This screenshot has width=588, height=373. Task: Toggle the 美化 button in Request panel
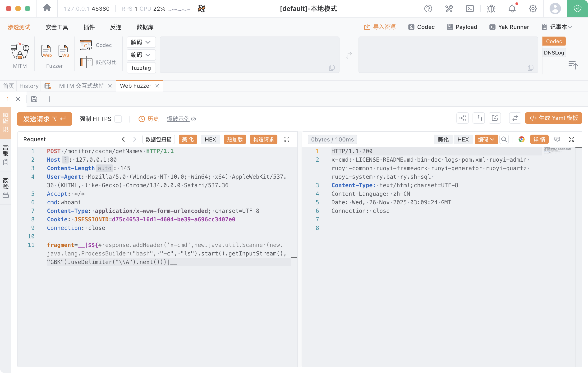pos(188,139)
